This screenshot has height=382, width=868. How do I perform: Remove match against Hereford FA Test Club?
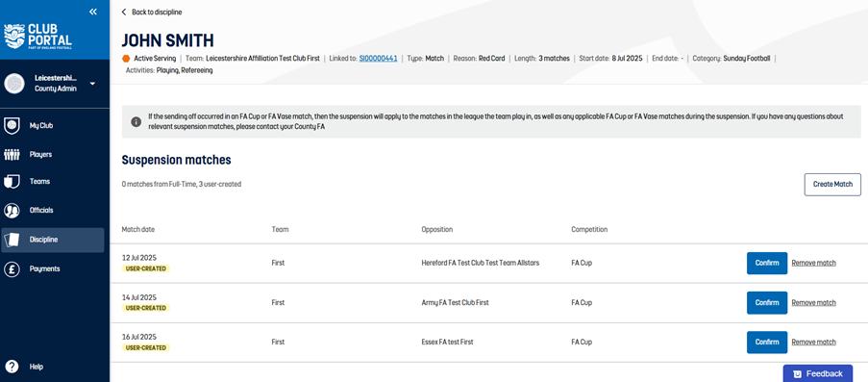click(x=813, y=264)
